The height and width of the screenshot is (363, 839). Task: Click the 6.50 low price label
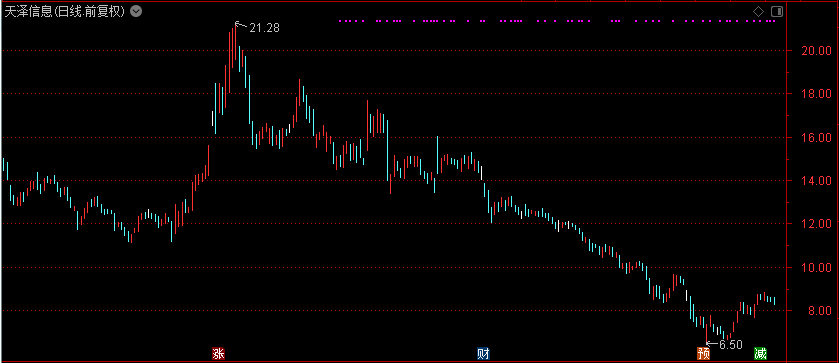pos(731,345)
